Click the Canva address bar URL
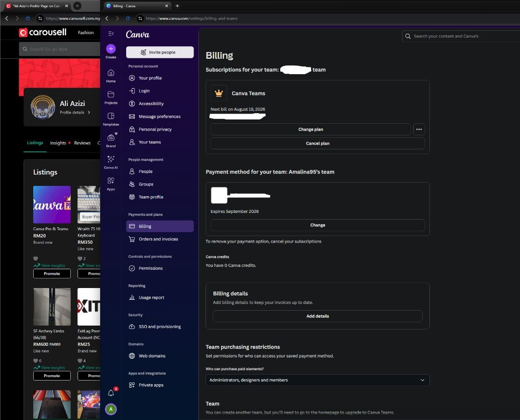The image size is (520, 420). tap(192, 18)
